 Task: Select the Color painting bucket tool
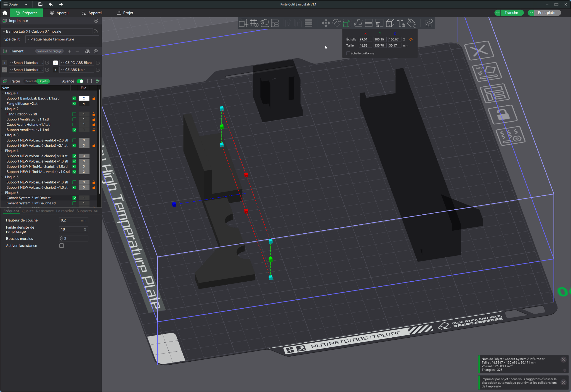tap(412, 23)
